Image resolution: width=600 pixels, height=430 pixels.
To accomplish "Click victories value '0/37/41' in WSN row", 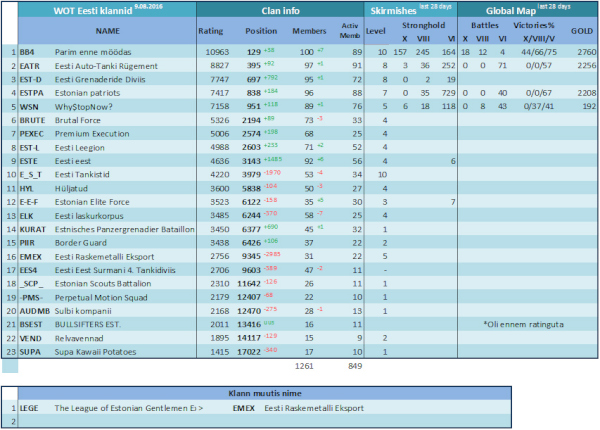I will pos(538,106).
